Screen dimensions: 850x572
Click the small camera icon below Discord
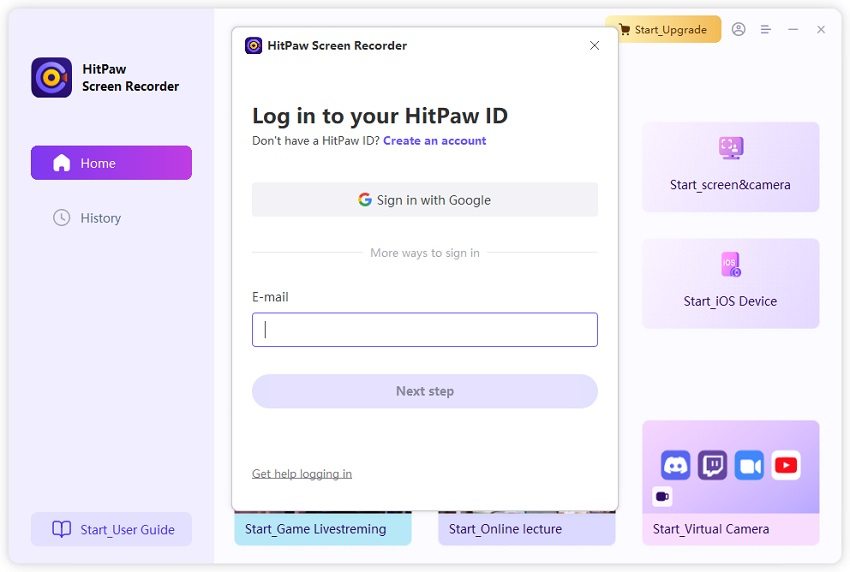[662, 497]
